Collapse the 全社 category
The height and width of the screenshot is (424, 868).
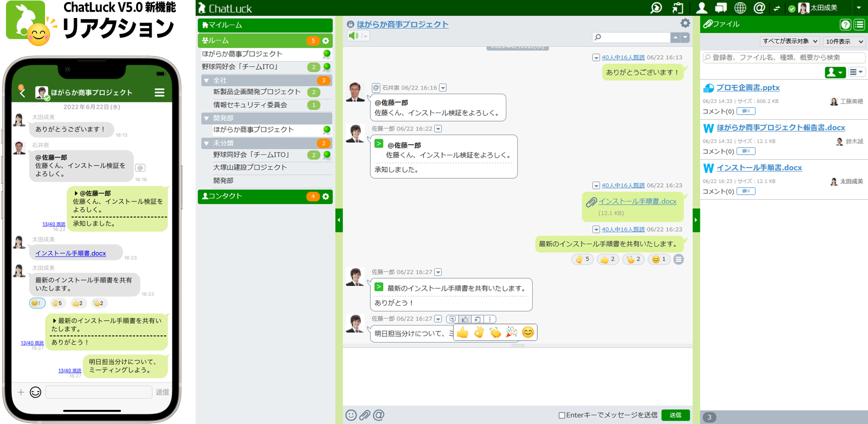[206, 80]
